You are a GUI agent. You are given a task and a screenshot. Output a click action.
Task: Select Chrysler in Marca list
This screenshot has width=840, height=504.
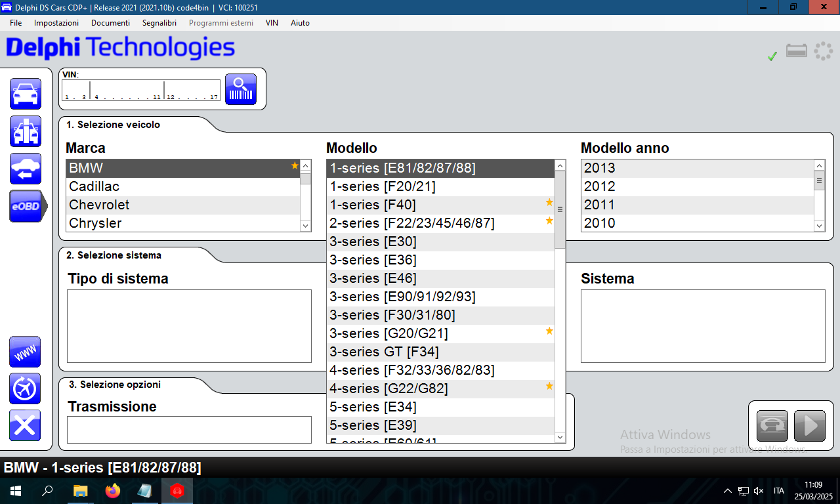183,223
